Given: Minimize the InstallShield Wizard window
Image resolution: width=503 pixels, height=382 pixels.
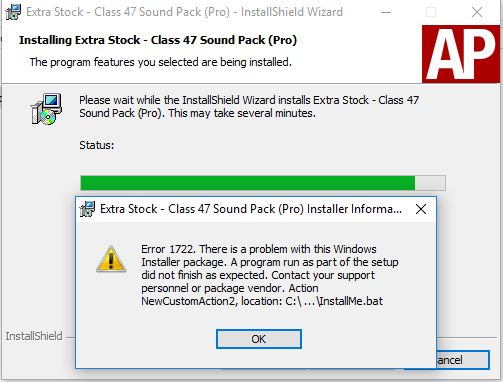Looking at the screenshot, I should [x=386, y=12].
